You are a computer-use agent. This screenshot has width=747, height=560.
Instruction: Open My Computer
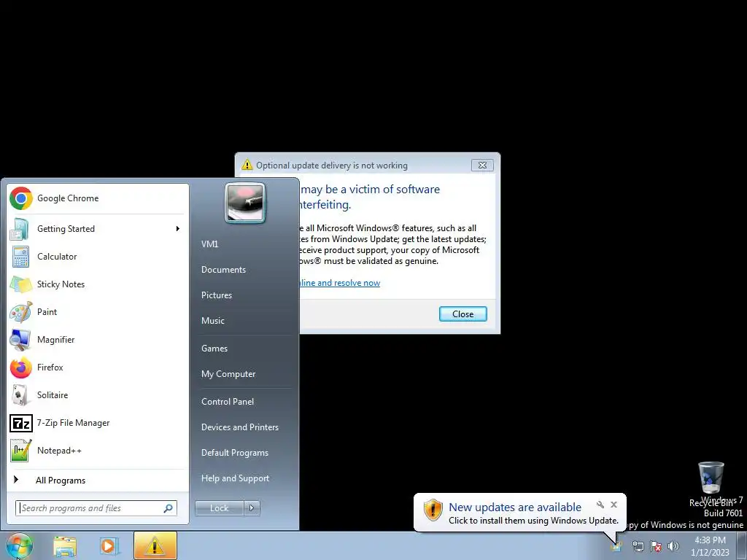point(228,374)
